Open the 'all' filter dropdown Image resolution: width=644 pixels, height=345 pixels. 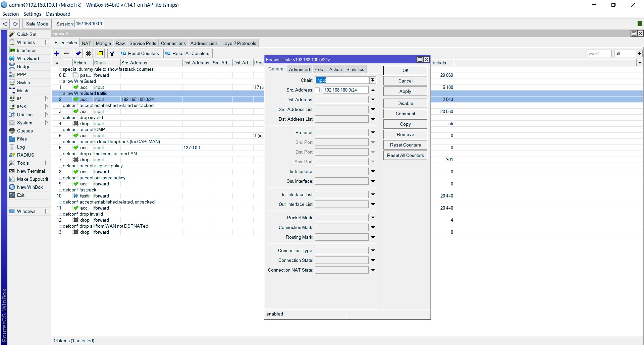click(x=639, y=53)
